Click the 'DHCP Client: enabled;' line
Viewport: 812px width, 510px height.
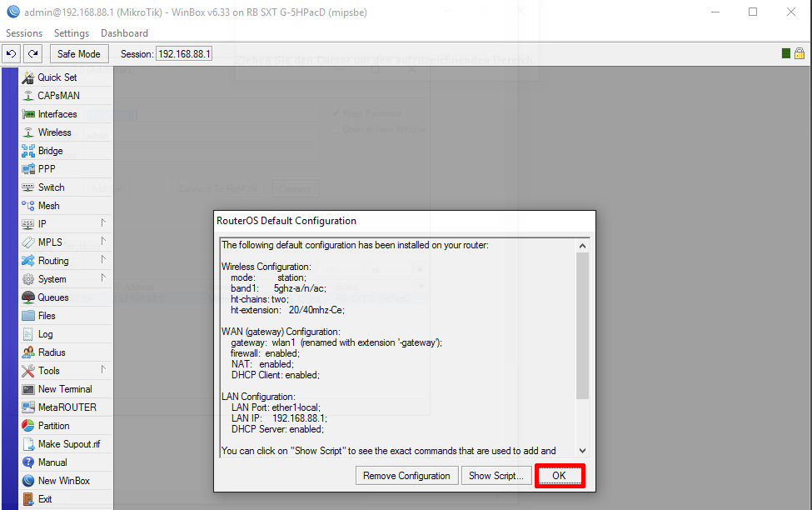click(276, 375)
